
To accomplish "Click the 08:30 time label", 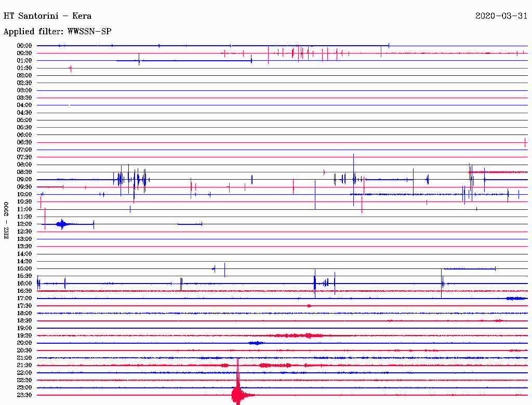I will [24, 172].
